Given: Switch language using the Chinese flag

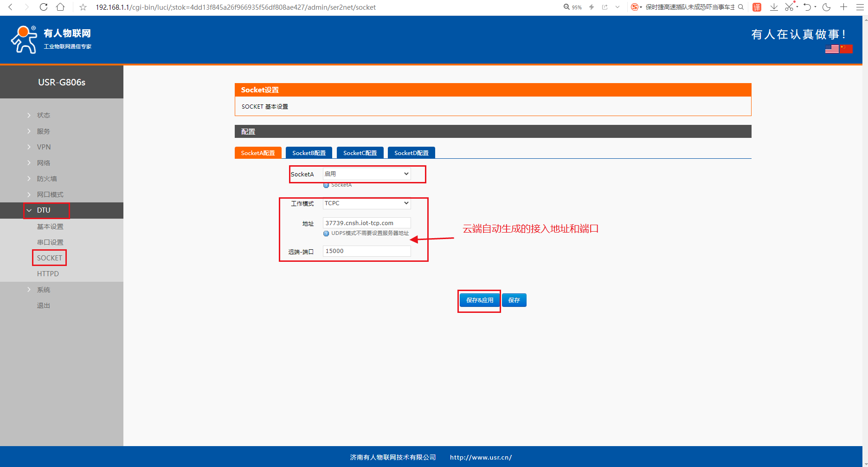Looking at the screenshot, I should [846, 49].
